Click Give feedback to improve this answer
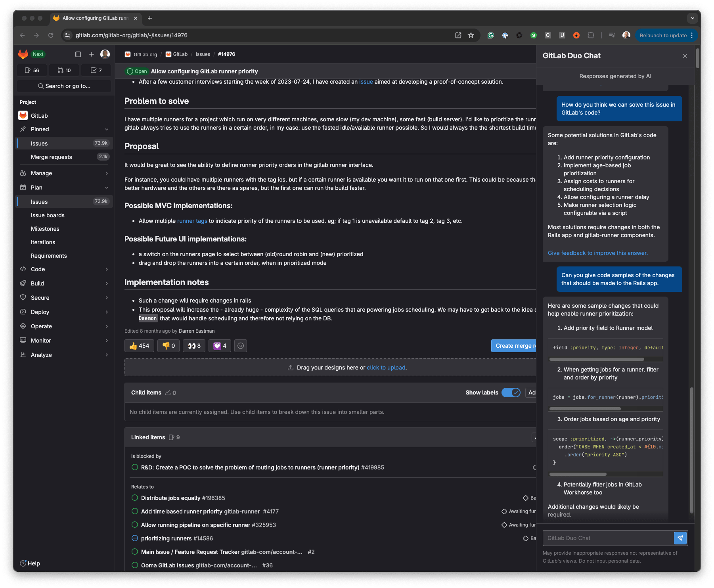The image size is (714, 588). pyautogui.click(x=598, y=253)
